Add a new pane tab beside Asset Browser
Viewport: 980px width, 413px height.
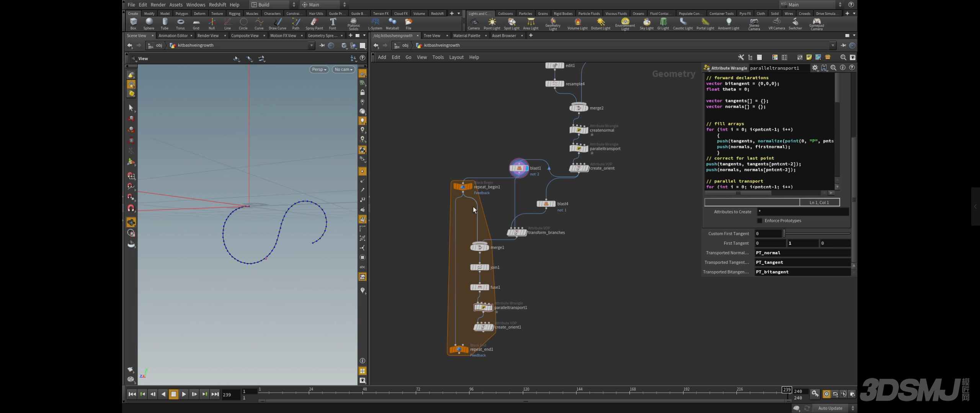(x=531, y=36)
